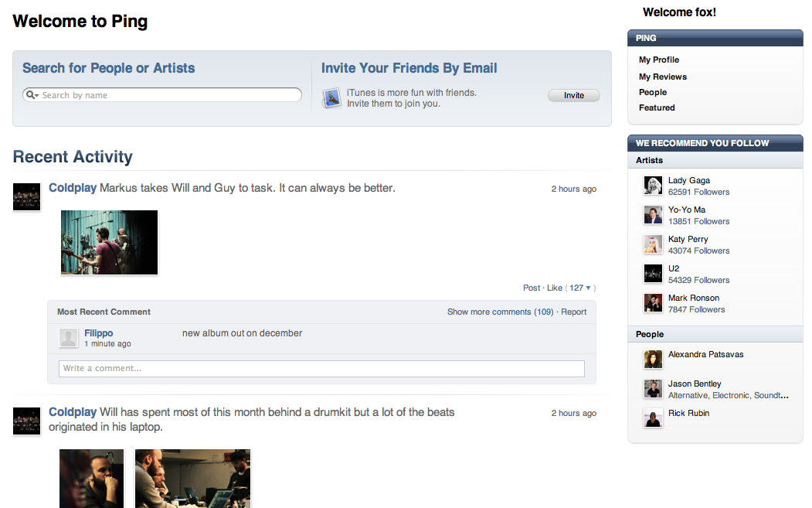Click Jason Bentley's avatar thumbnail
Image resolution: width=812 pixels, height=508 pixels.
[x=653, y=388]
